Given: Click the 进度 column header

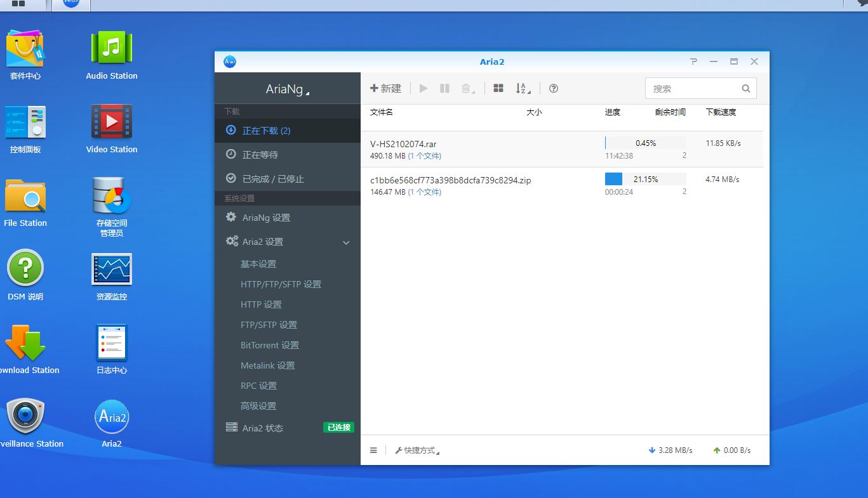Looking at the screenshot, I should 613,112.
